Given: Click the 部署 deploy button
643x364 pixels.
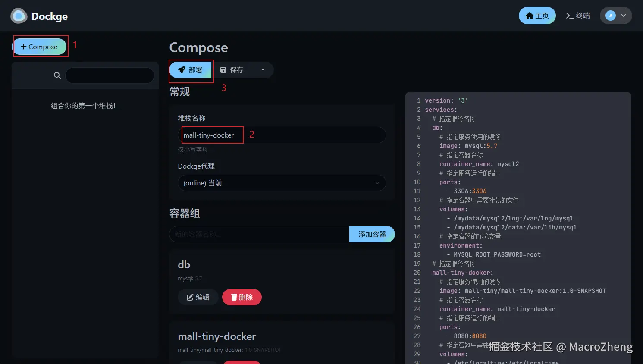Looking at the screenshot, I should [x=190, y=70].
